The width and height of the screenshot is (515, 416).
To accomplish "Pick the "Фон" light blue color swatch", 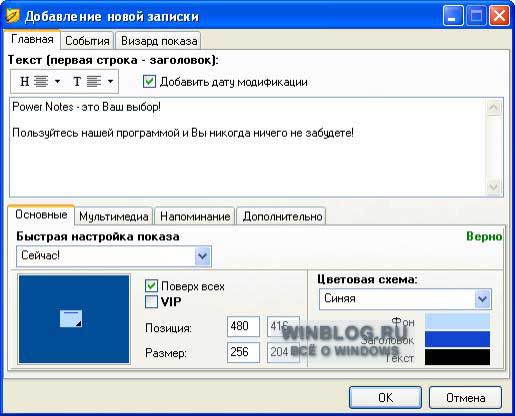I will pyautogui.click(x=457, y=321).
